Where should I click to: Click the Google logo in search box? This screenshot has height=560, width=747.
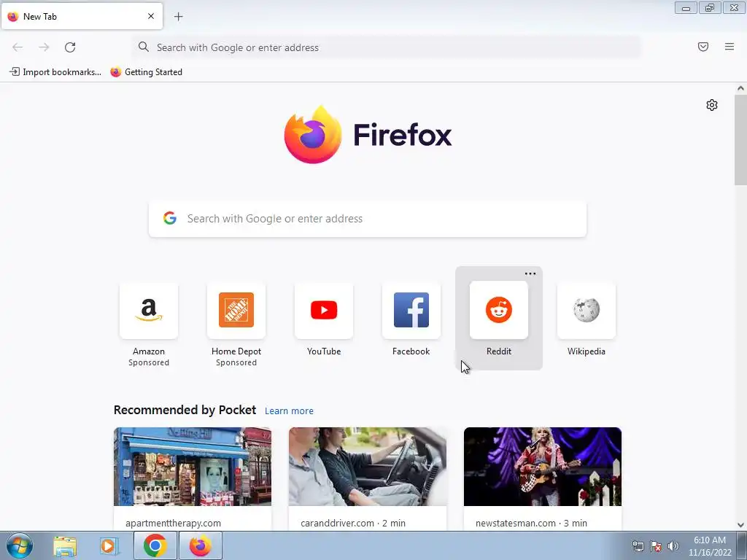click(x=169, y=218)
